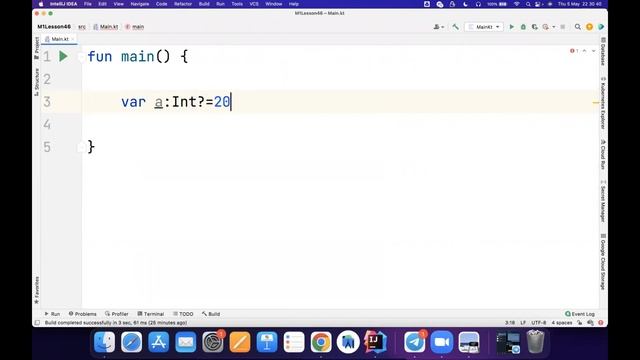Screen dimensions: 640x360
Task: Collapse the main function fold marker at line 1
Action: [81, 56]
